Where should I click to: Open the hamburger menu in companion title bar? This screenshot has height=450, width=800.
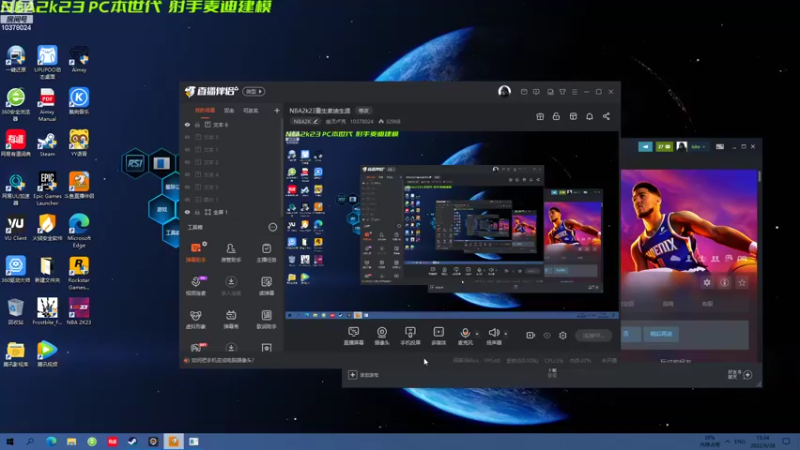(574, 92)
